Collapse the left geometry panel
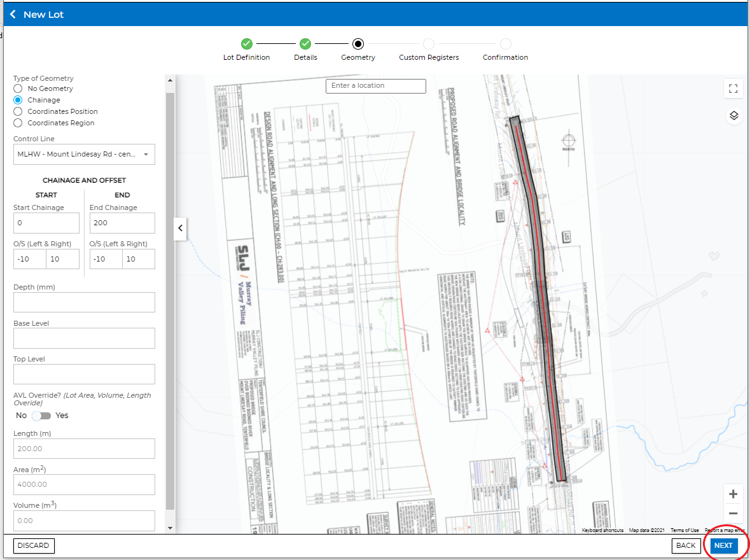Image resolution: width=750 pixels, height=560 pixels. pyautogui.click(x=181, y=228)
